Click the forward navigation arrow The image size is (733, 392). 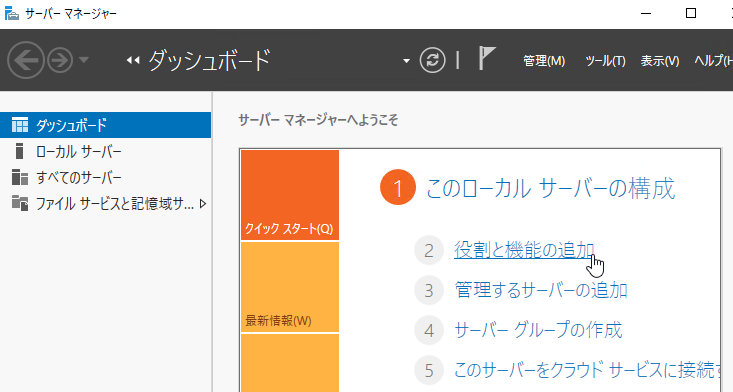click(x=60, y=60)
